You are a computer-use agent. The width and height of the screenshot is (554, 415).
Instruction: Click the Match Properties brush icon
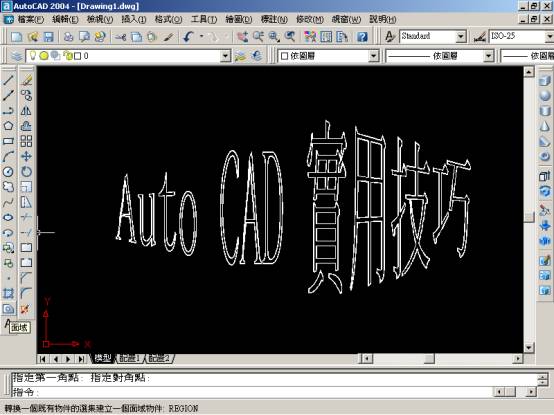168,37
